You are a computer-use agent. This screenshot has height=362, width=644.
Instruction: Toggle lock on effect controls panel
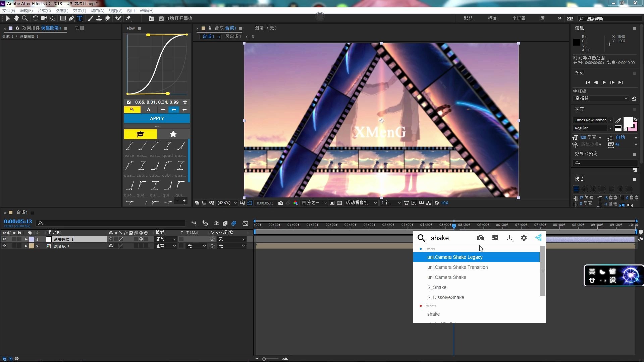pyautogui.click(x=17, y=28)
